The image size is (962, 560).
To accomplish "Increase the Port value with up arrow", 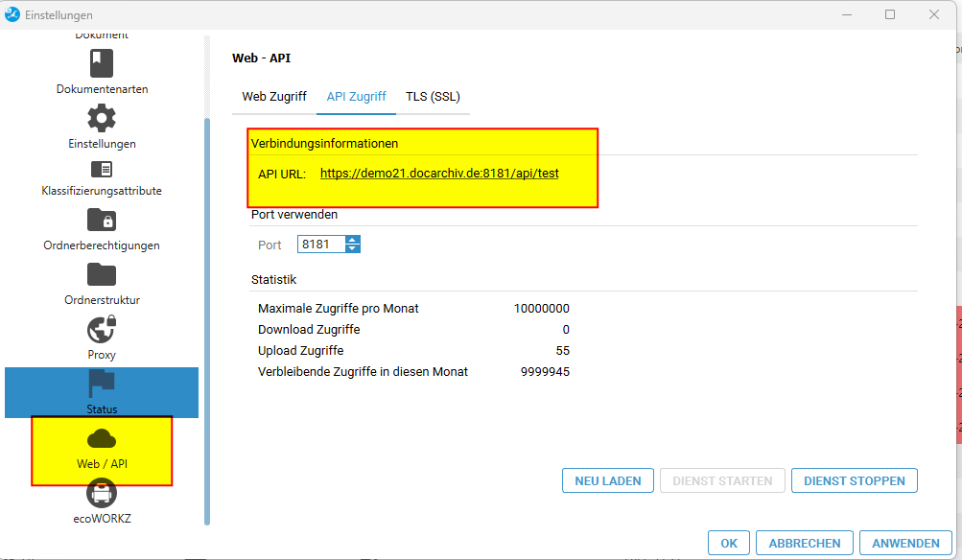I will 353,240.
